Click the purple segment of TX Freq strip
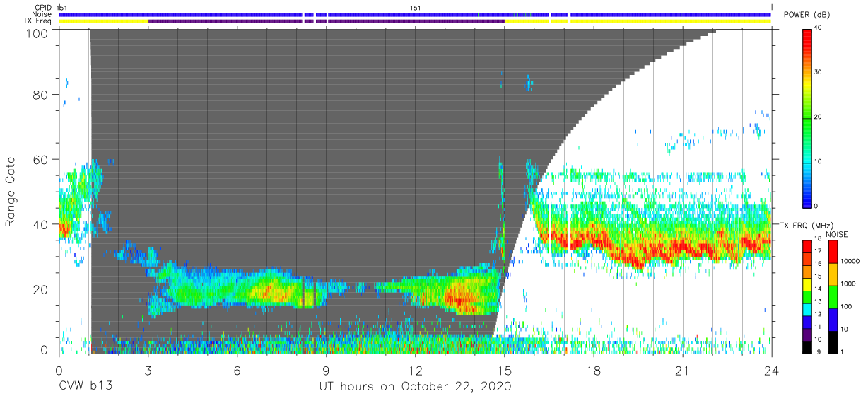868x401 pixels. [326, 21]
